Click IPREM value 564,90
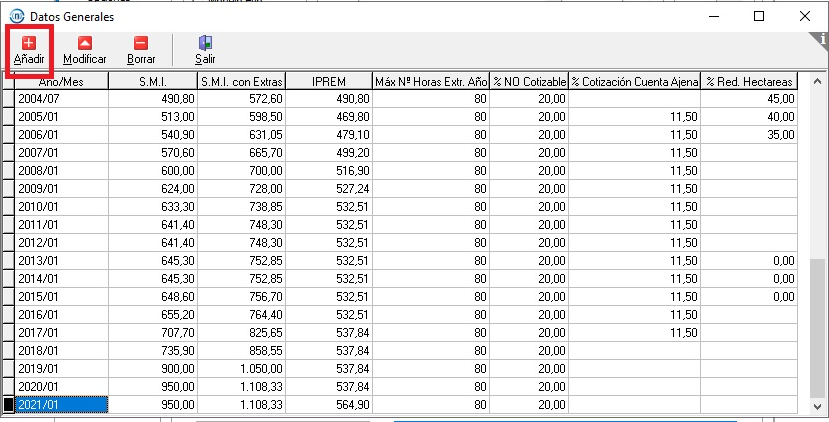The image size is (829, 422). tap(353, 405)
